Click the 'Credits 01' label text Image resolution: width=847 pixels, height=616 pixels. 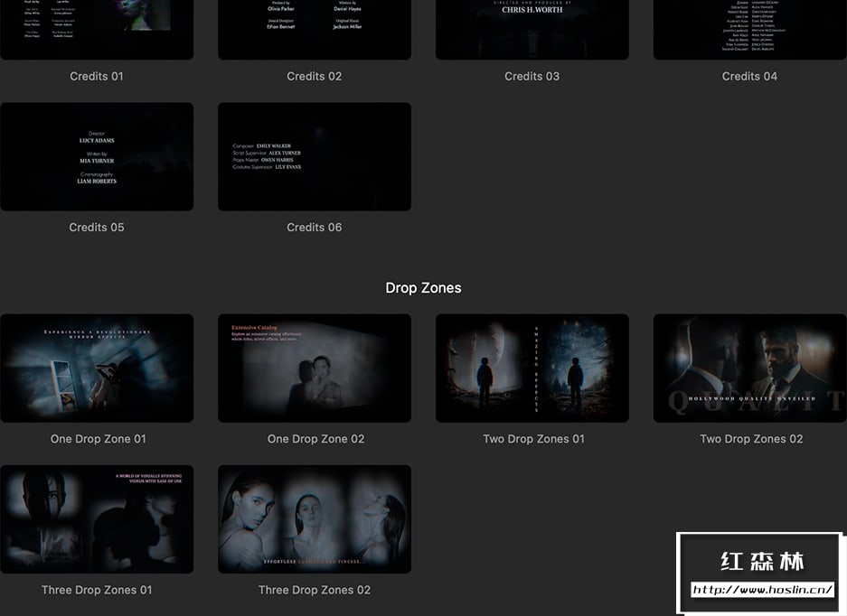click(x=97, y=76)
